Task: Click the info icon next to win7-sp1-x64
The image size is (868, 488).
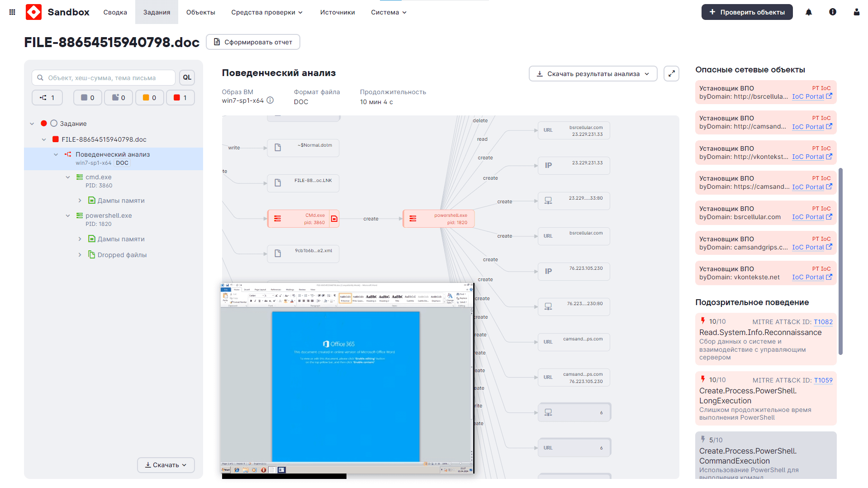Action: [270, 100]
